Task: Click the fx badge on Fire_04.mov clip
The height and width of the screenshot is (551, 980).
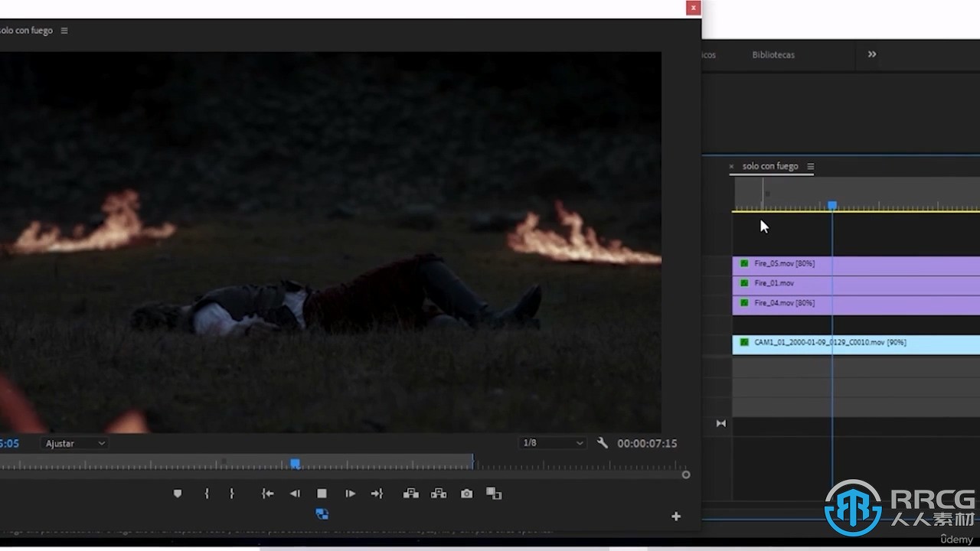Action: [744, 303]
